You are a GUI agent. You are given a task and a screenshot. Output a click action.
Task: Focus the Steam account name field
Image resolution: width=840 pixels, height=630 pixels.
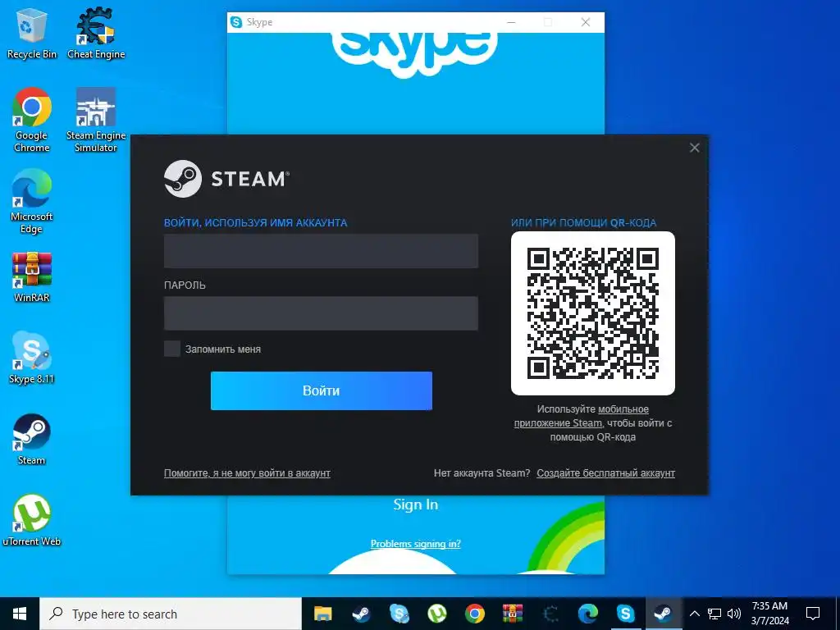pos(321,251)
